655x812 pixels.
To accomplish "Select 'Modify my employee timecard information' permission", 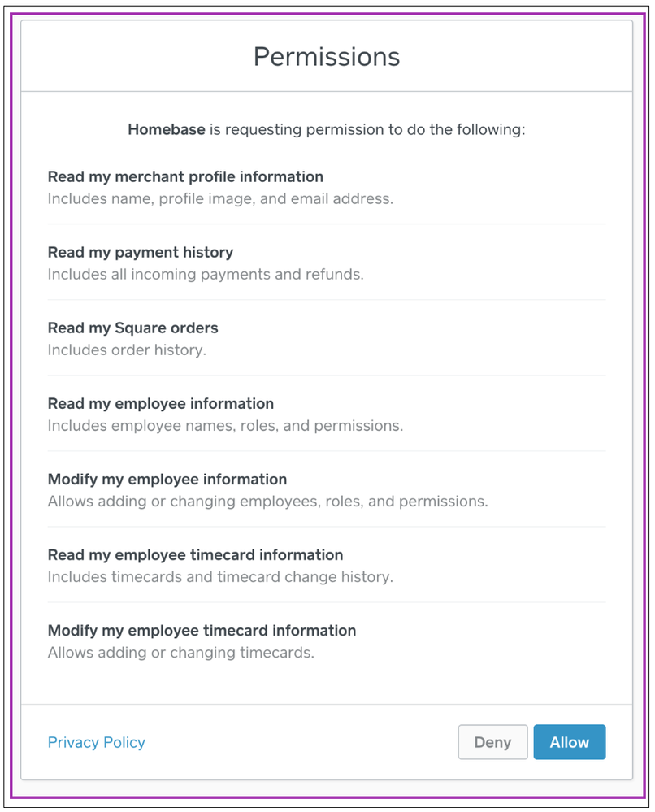I will 202,630.
